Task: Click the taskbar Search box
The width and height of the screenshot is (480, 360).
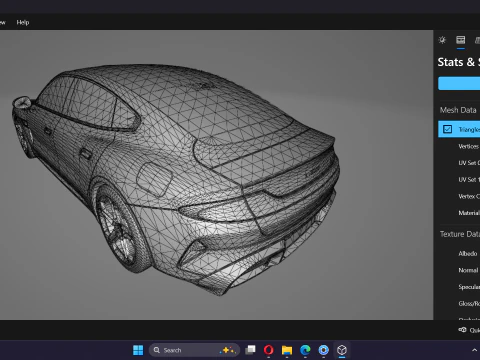Action: [194, 350]
